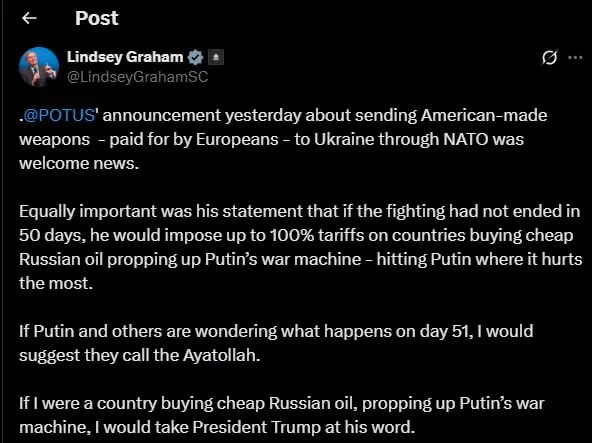Click the words "the most." ending the paragraph

click(x=56, y=283)
